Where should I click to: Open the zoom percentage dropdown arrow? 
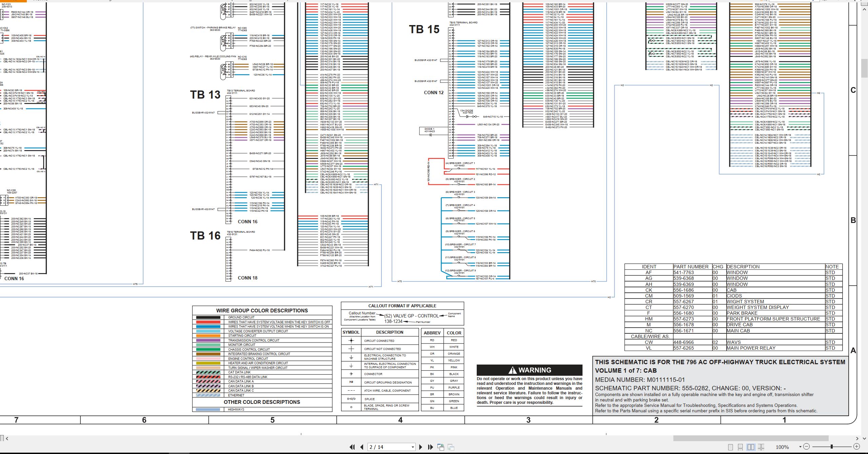[x=800, y=447]
